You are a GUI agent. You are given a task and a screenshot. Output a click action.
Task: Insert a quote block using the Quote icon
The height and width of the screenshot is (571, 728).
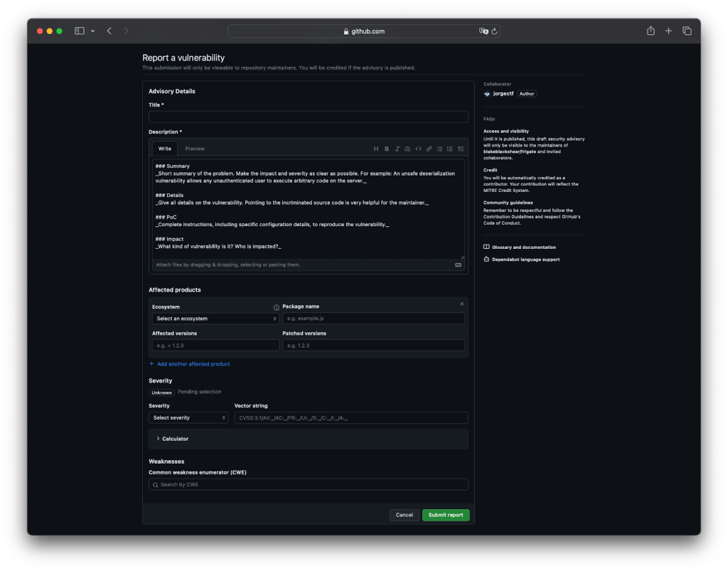(x=408, y=149)
